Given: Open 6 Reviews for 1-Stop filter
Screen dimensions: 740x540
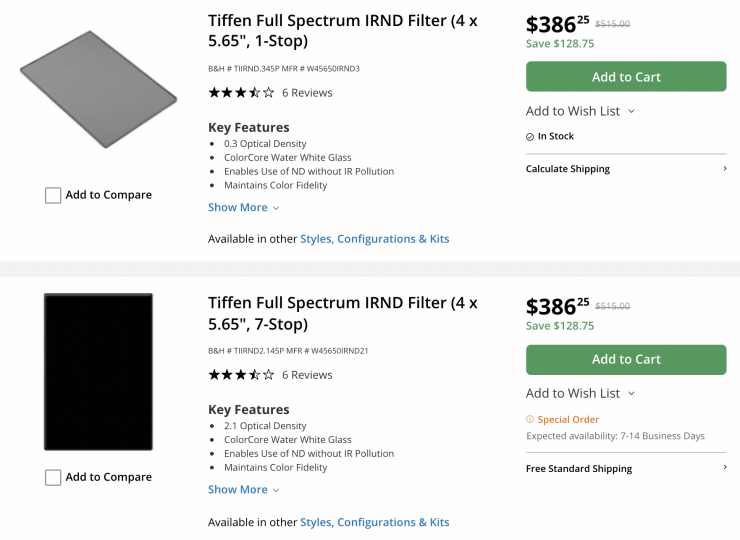Looking at the screenshot, I should click(307, 93).
